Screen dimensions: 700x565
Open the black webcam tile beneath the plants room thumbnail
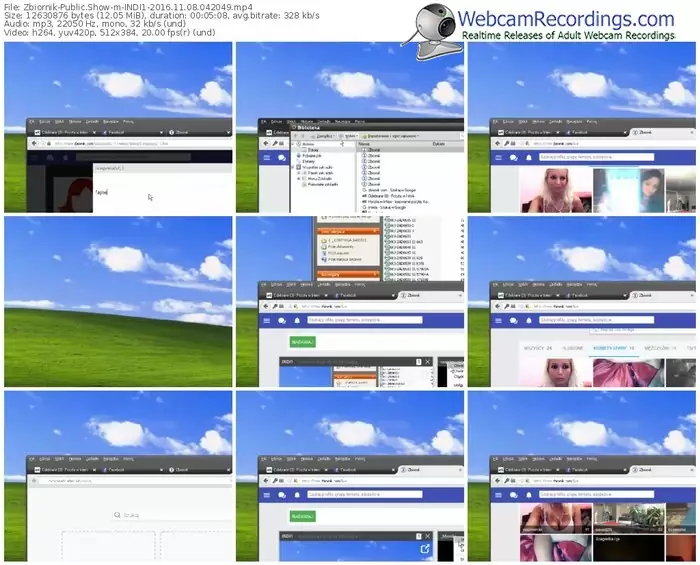(629, 548)
